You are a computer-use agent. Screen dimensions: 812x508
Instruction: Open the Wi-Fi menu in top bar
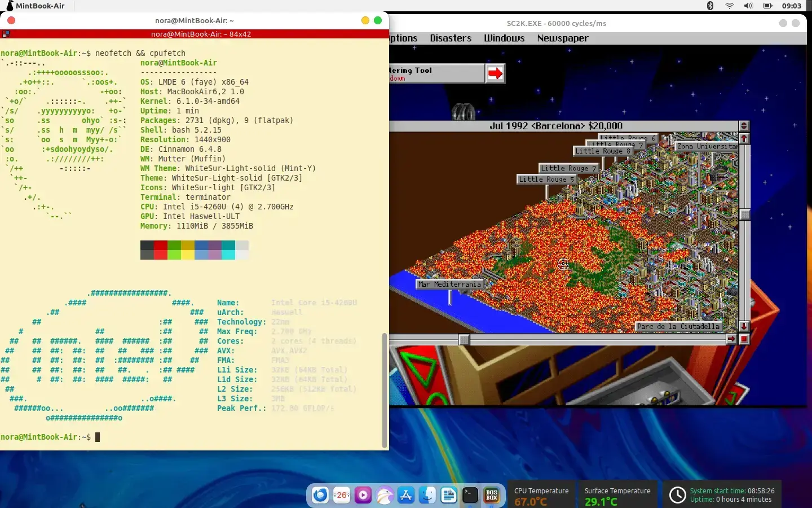click(x=729, y=6)
